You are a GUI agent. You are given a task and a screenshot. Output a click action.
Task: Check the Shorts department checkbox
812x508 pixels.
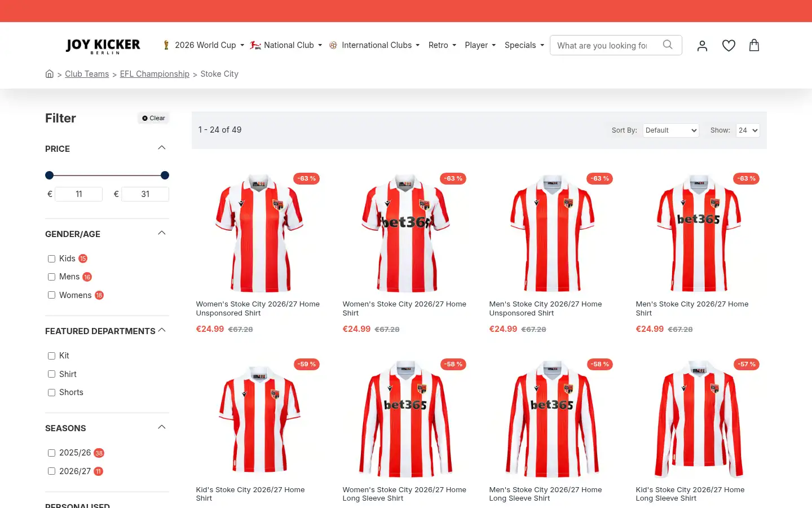51,392
